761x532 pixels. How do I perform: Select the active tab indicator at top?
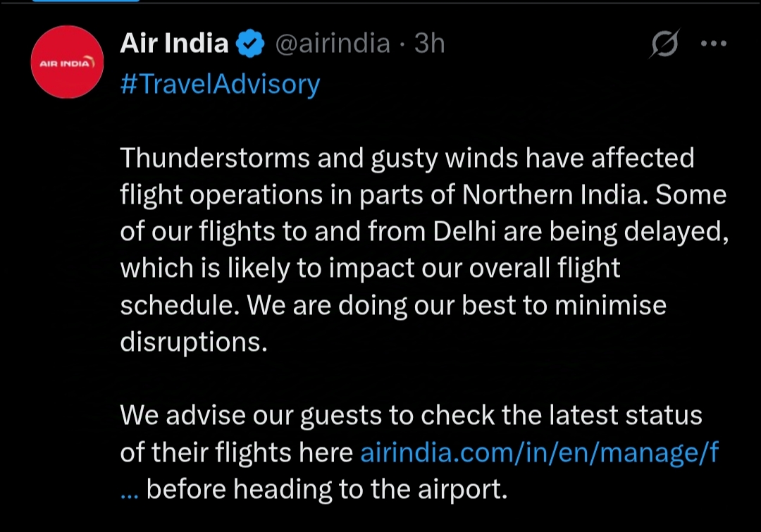click(86, 1)
